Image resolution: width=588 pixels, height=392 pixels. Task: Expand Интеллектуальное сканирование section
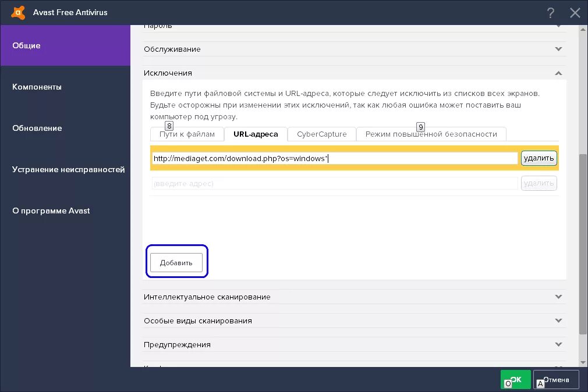coord(354,297)
